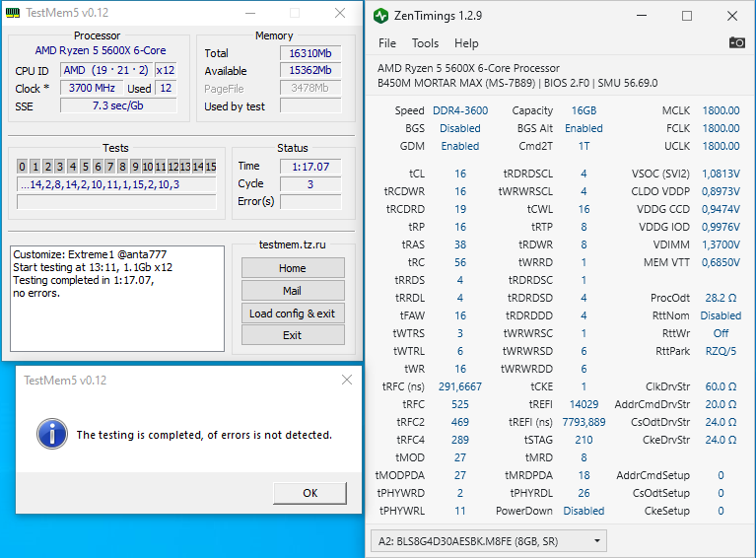The width and height of the screenshot is (756, 558).
Task: Click the tRC value 56
Action: click(x=460, y=262)
